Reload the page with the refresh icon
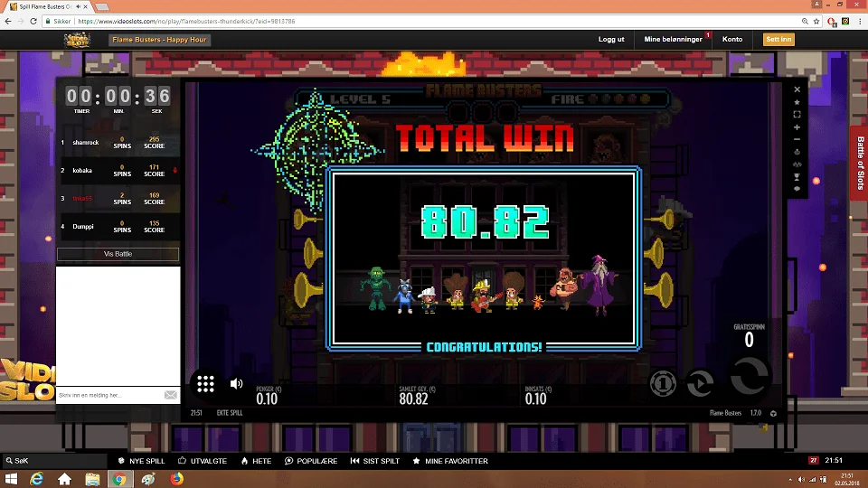This screenshot has width=868, height=488. tap(33, 21)
